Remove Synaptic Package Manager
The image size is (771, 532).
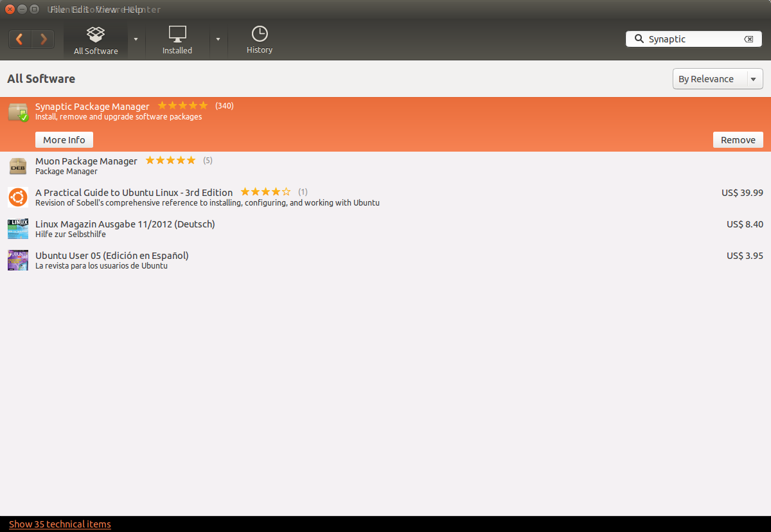click(738, 139)
